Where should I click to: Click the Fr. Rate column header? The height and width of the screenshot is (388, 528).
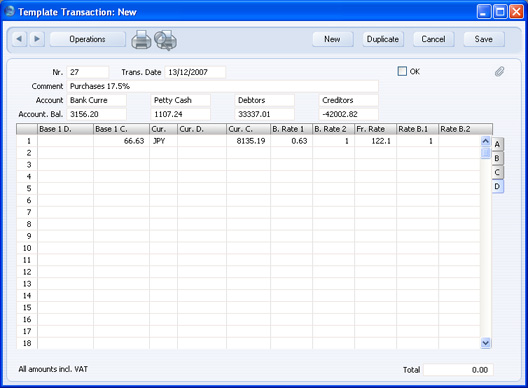tap(375, 129)
